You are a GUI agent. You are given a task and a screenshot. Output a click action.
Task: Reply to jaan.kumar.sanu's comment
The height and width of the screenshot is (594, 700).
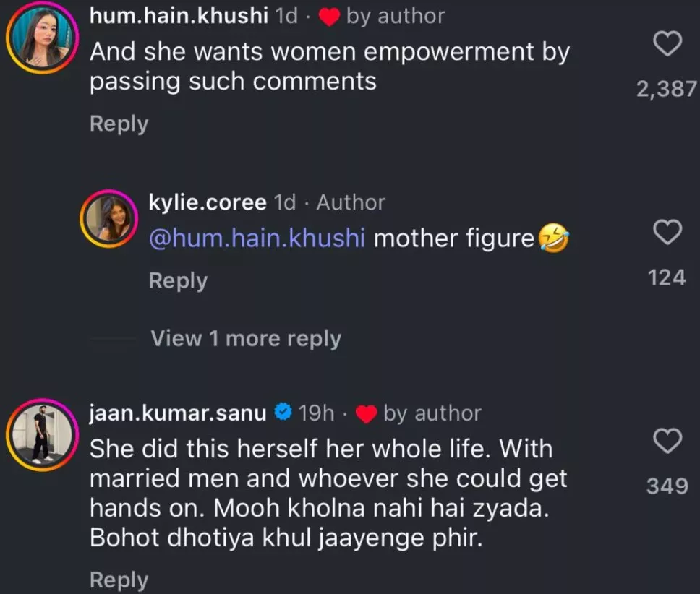[x=119, y=580]
